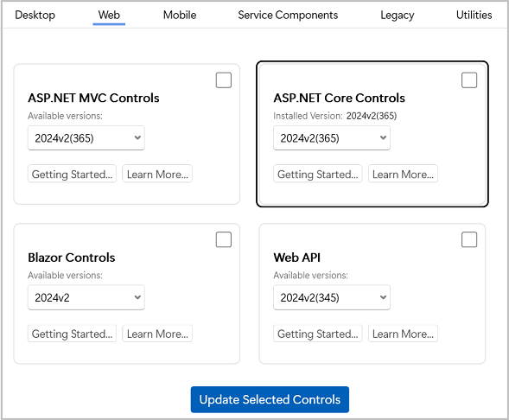Enable the Blazor Controls checkbox
Image resolution: width=509 pixels, height=420 pixels.
[x=224, y=239]
